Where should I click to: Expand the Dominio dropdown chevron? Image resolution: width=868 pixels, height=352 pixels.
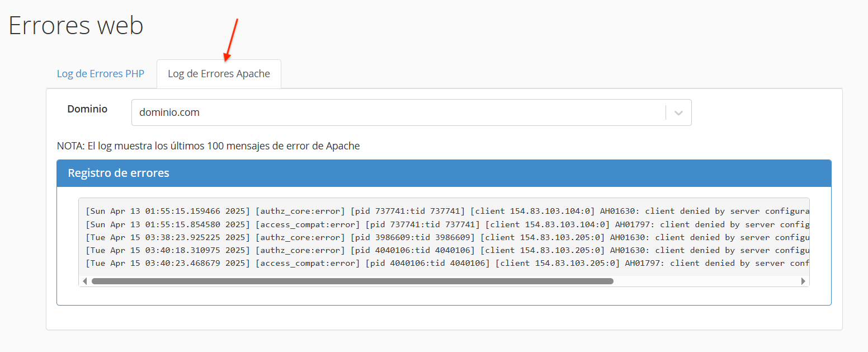coord(678,112)
